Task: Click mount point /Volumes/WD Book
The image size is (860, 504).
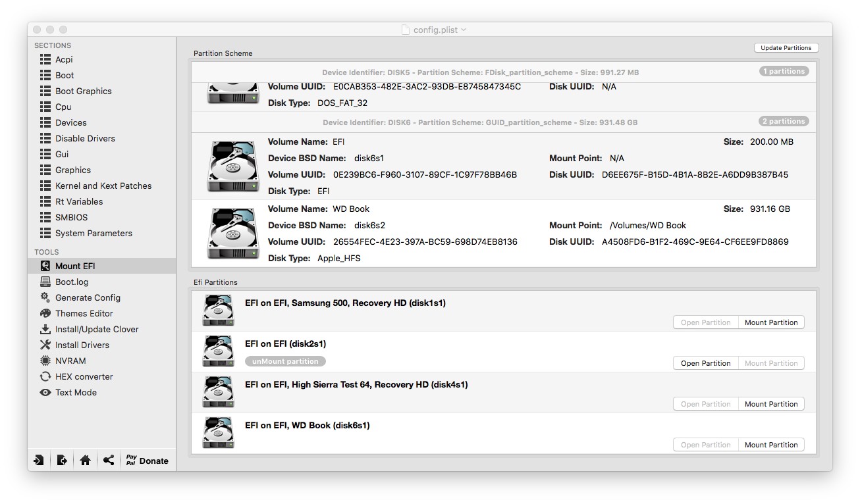Action: point(649,225)
